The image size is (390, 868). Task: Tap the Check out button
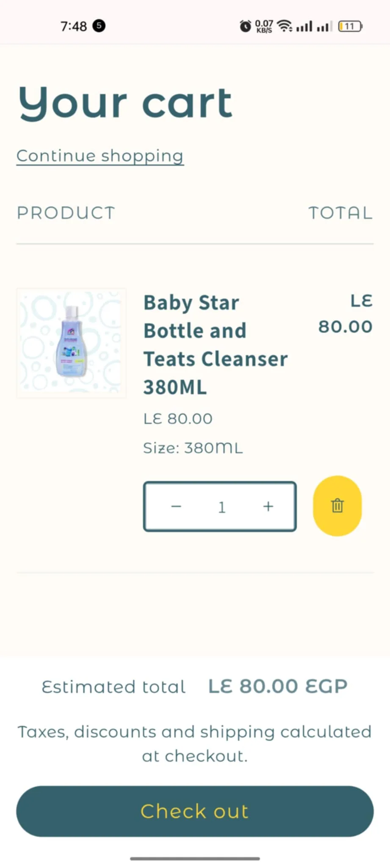pyautogui.click(x=195, y=811)
